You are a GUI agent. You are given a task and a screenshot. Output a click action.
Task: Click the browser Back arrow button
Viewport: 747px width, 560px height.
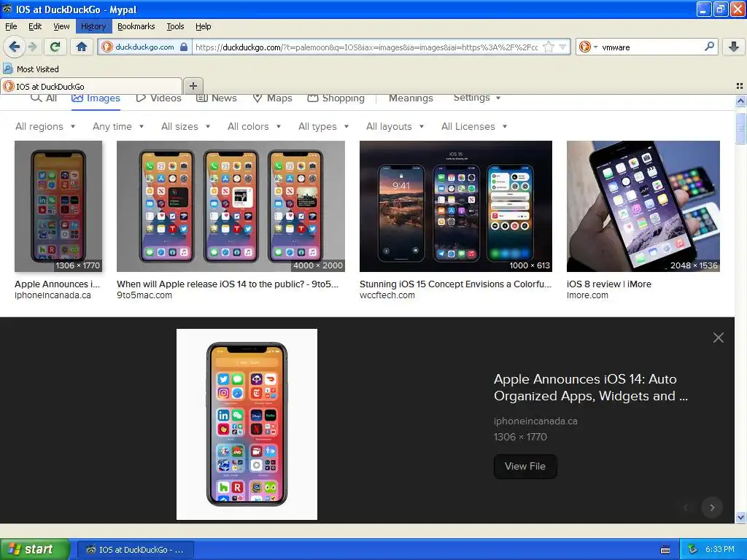tap(14, 47)
